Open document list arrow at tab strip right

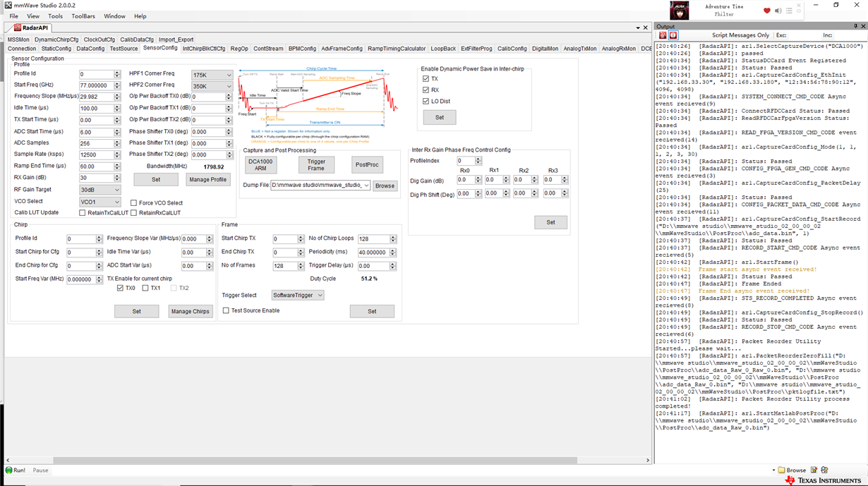coord(638,28)
